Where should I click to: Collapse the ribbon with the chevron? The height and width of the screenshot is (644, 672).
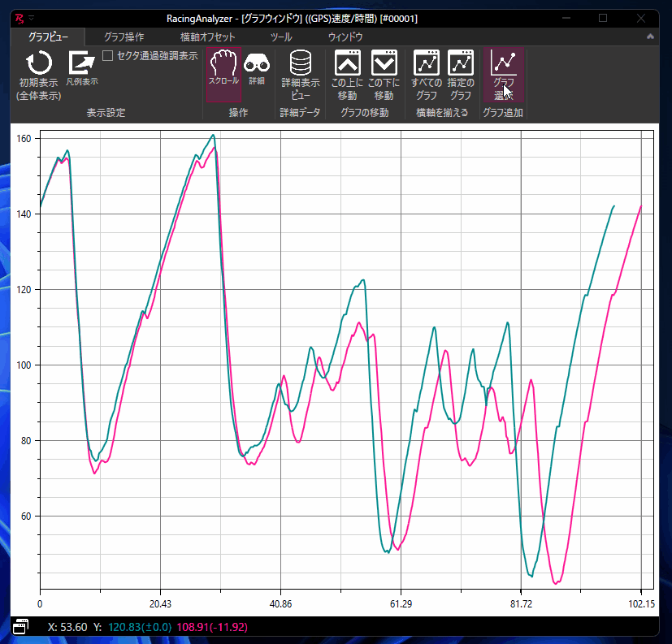(x=650, y=37)
